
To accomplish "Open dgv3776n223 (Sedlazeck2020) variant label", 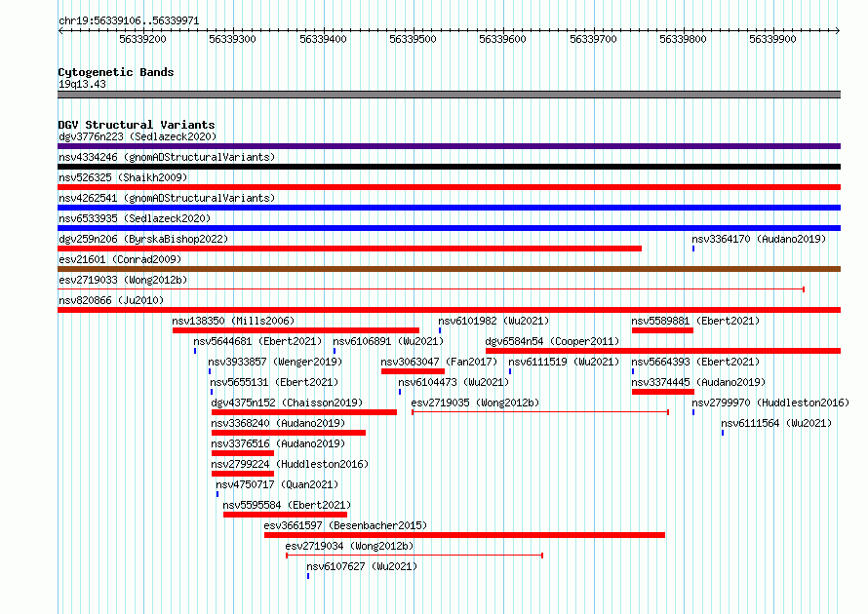I will (138, 136).
